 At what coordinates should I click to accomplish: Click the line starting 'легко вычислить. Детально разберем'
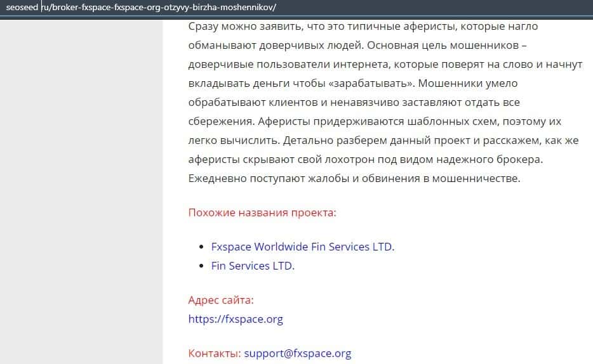(383, 141)
